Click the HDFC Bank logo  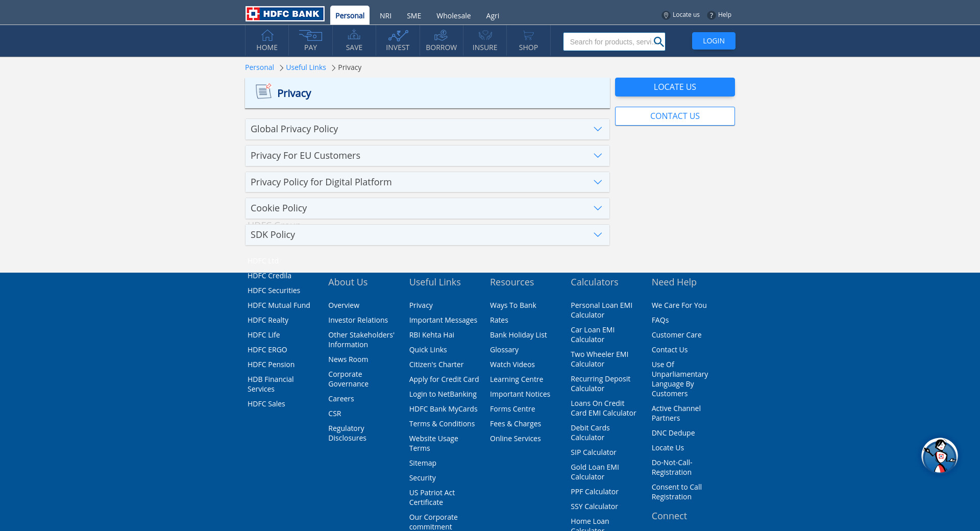[x=284, y=14]
